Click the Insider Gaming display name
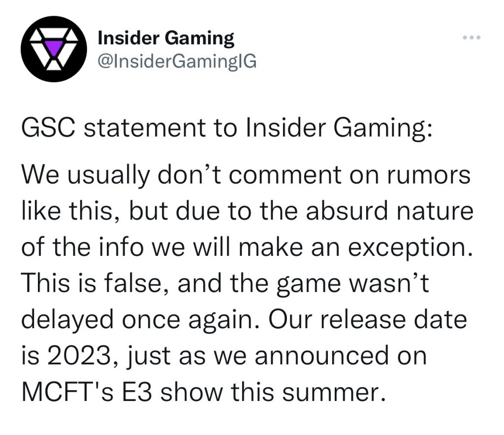Viewport: 504px width, 435px height. coord(166,38)
